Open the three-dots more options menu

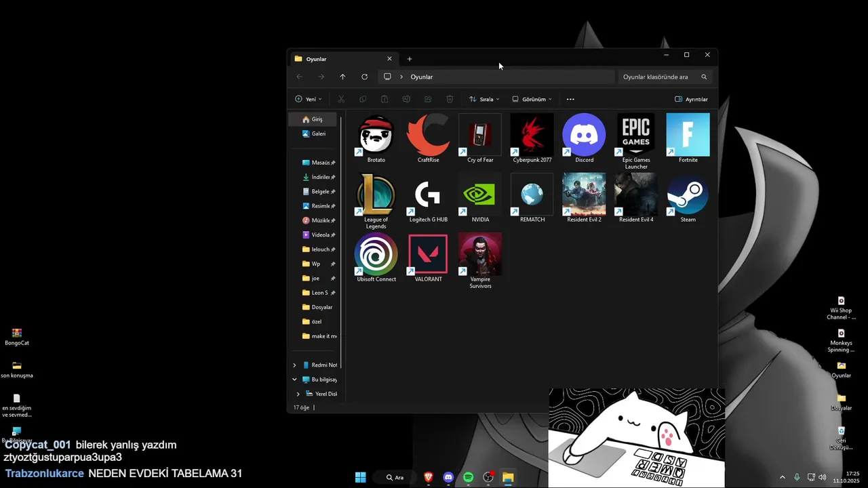570,99
